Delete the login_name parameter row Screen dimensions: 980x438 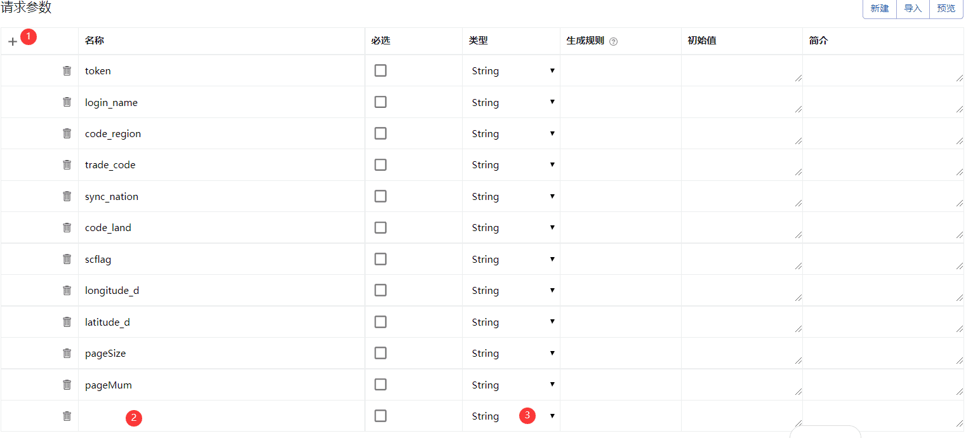click(67, 102)
